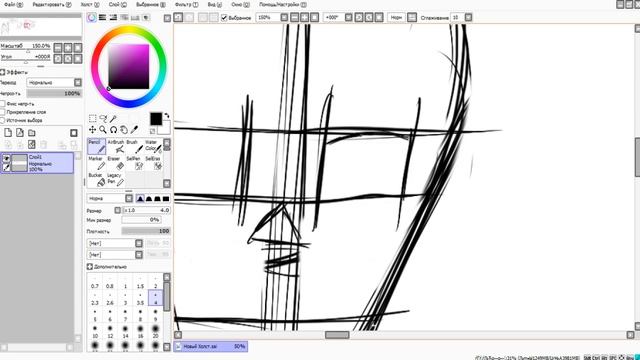Collapse the Эффекты section
640x360 pixels.
2,72
